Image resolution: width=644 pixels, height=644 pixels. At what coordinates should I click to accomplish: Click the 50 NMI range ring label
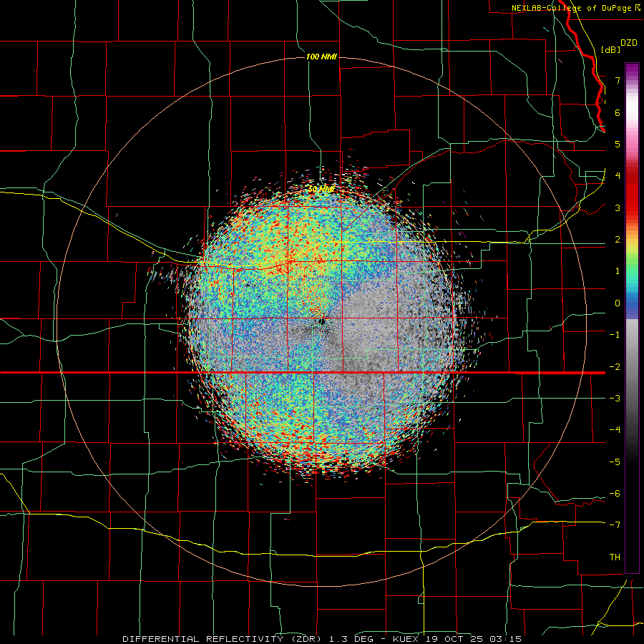click(x=321, y=190)
